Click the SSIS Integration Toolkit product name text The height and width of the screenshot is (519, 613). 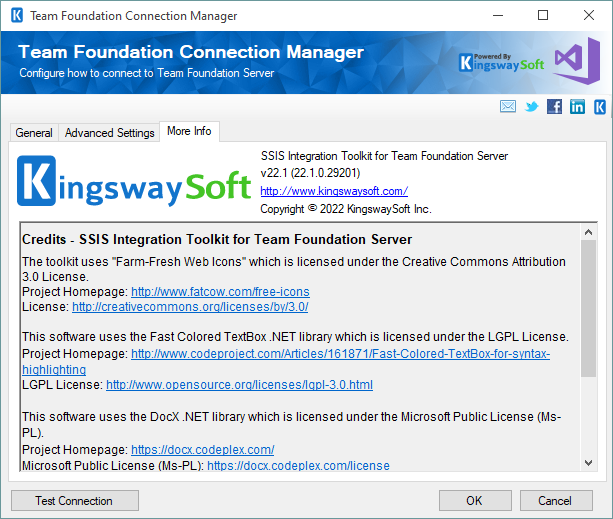384,156
